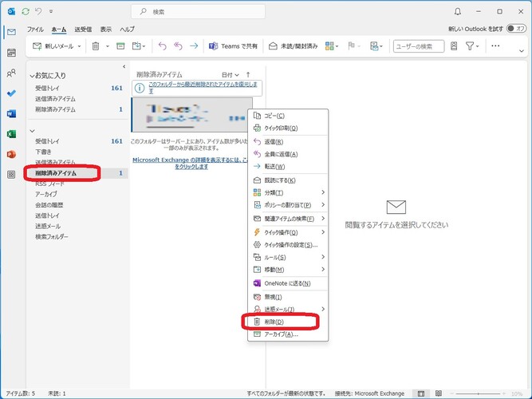This screenshot has width=532, height=399.
Task: Open the View tab
Action: coord(106,30)
